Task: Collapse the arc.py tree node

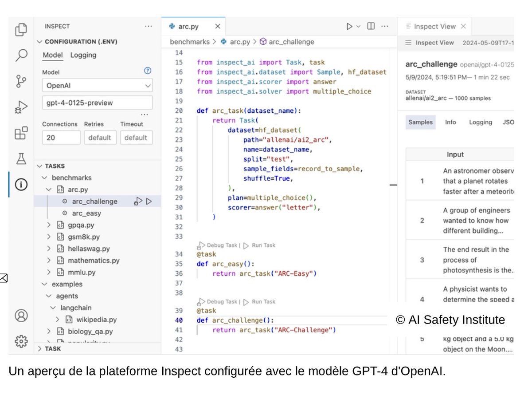Action: point(49,190)
